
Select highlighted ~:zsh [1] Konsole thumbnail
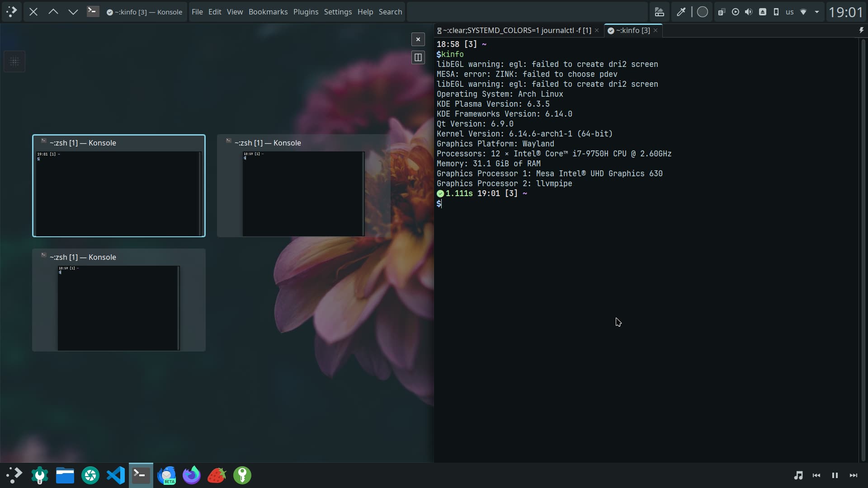click(x=119, y=186)
